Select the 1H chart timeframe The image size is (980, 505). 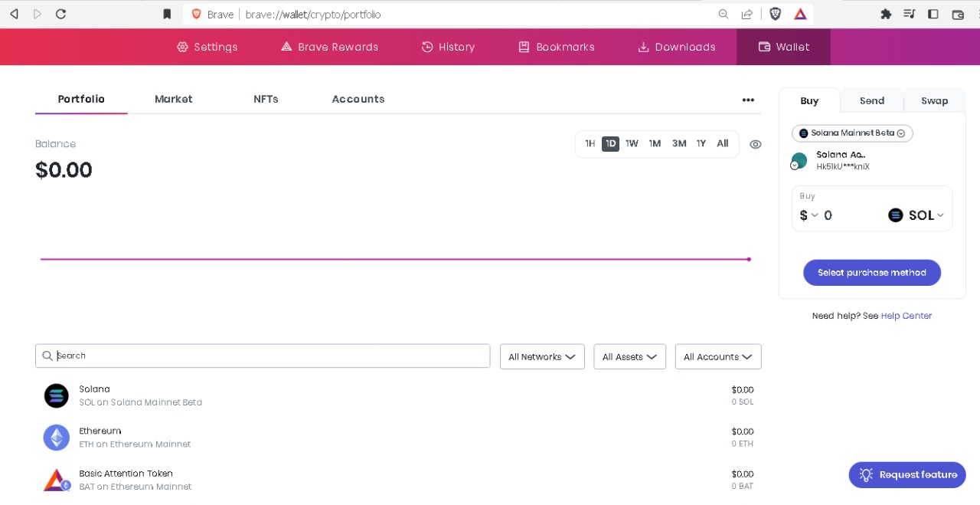[590, 143]
